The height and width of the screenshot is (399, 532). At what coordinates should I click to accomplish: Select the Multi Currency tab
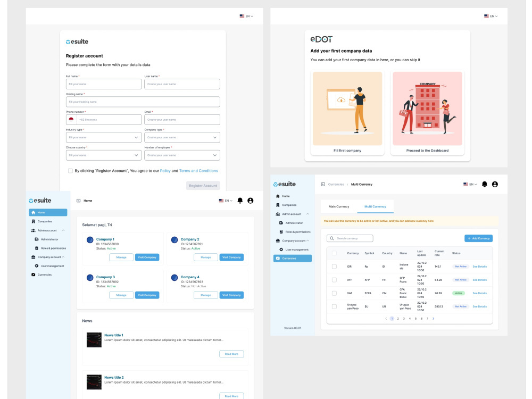pos(375,206)
